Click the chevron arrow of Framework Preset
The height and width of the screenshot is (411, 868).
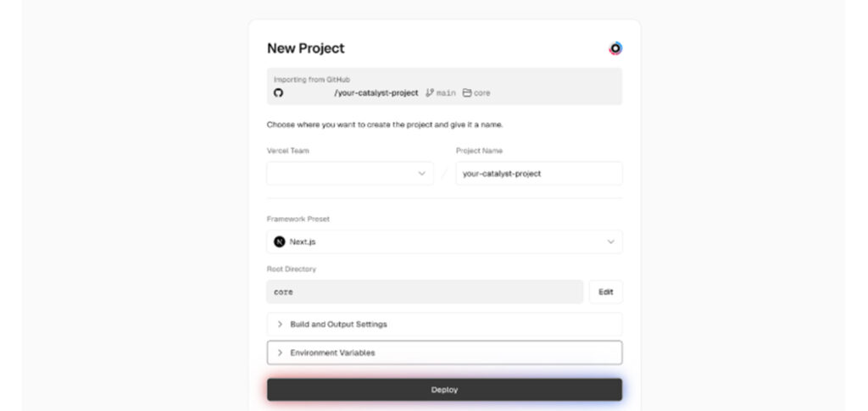tap(610, 242)
